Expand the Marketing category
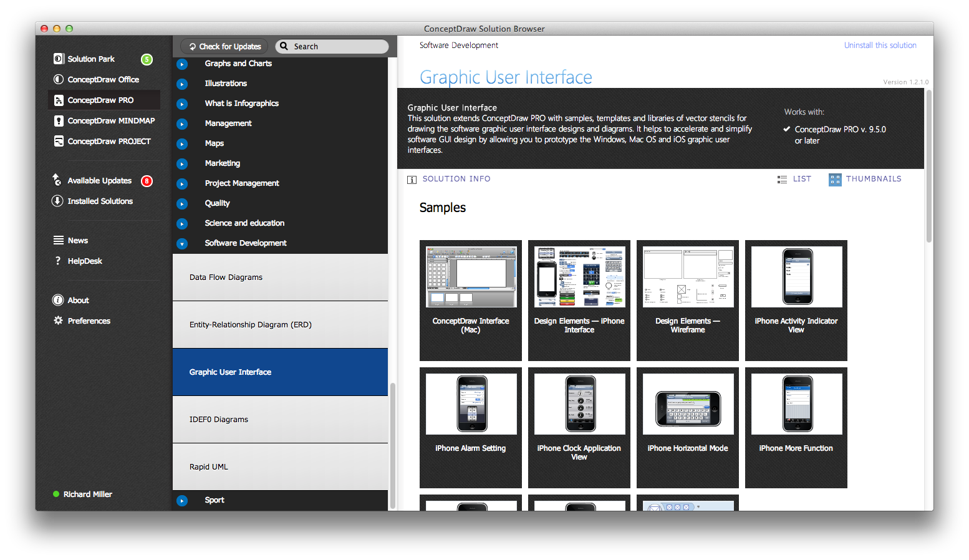 (x=182, y=164)
